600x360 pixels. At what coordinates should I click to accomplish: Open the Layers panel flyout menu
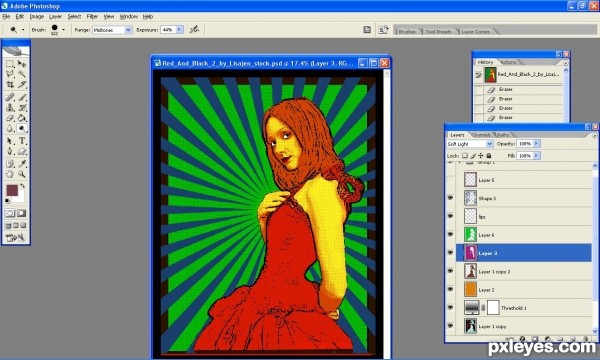coord(595,135)
